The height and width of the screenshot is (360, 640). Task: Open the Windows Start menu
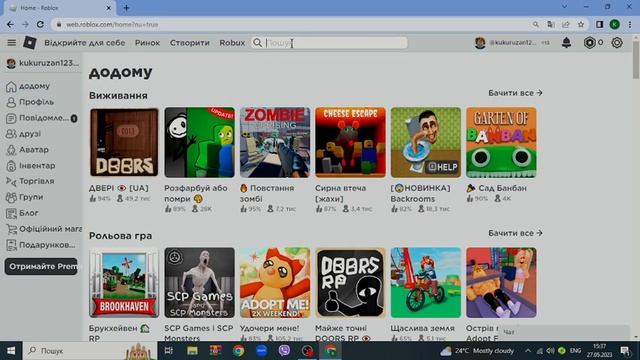coord(11,351)
